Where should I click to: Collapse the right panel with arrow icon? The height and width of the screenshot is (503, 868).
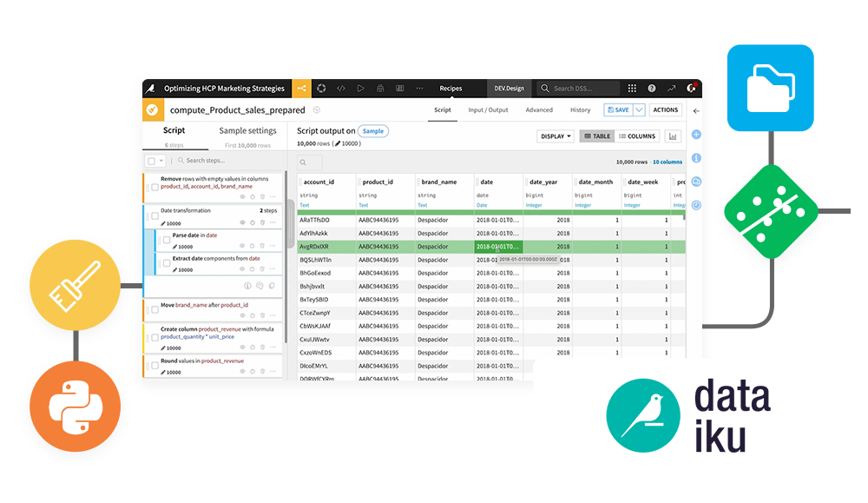[x=696, y=111]
